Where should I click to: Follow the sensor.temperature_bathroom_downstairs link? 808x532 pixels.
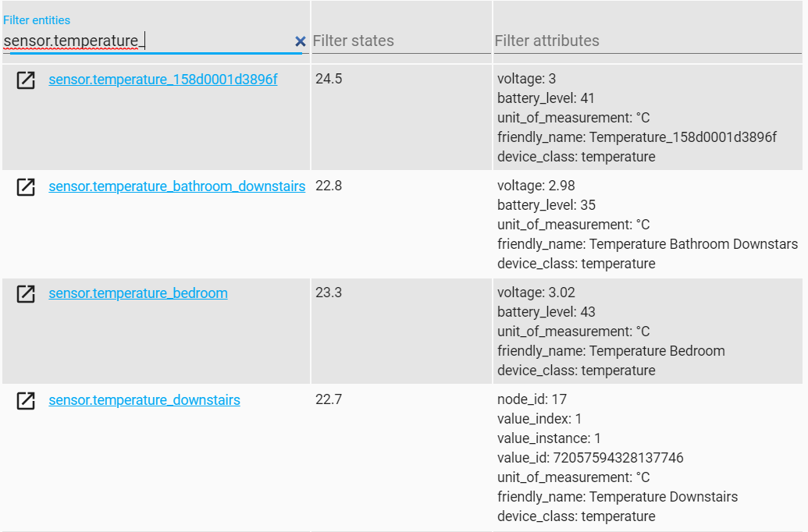pos(176,186)
